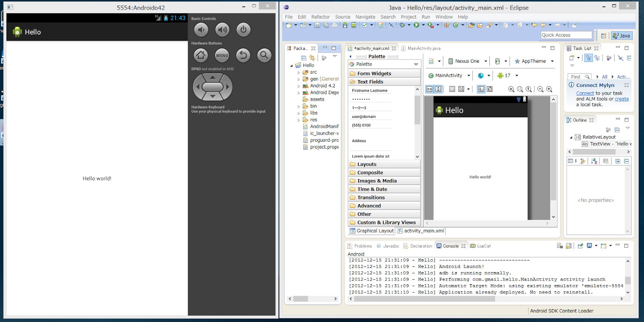
Task: Tap the emulator Home hardware button
Action: [x=201, y=55]
